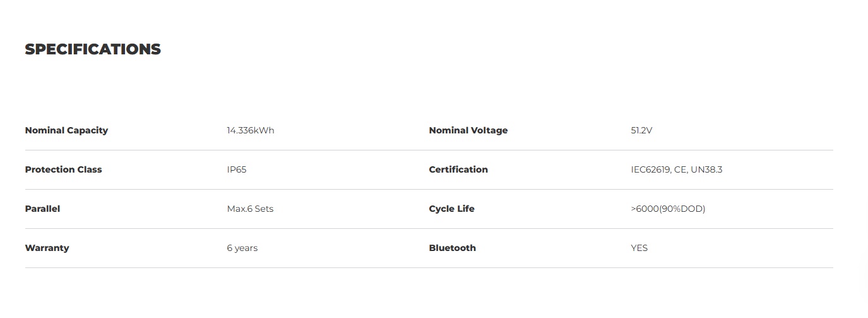Click the SPECIFICATIONS heading
This screenshot has height=318, width=868.
click(93, 49)
